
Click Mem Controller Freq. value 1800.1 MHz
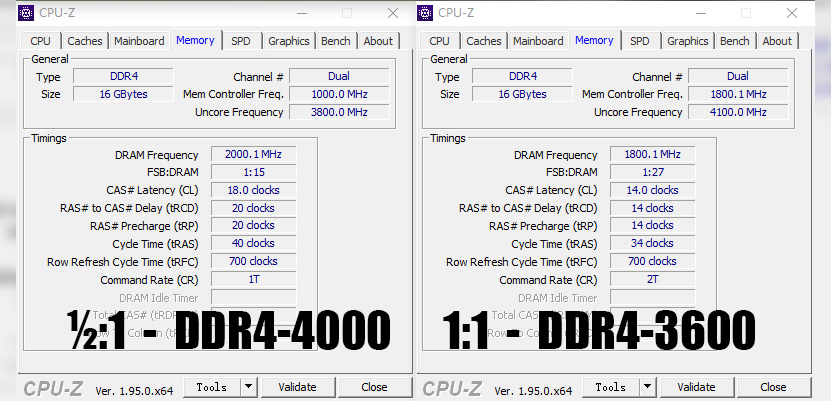point(738,94)
